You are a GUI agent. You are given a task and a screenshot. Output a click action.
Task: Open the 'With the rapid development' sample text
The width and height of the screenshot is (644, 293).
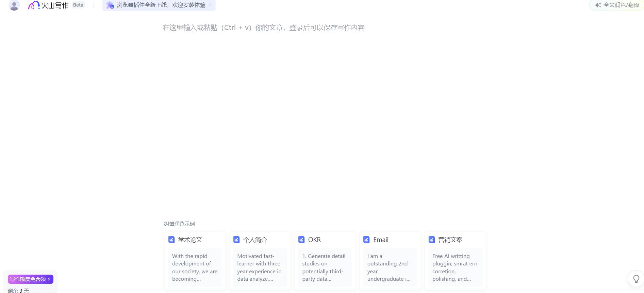point(195,267)
